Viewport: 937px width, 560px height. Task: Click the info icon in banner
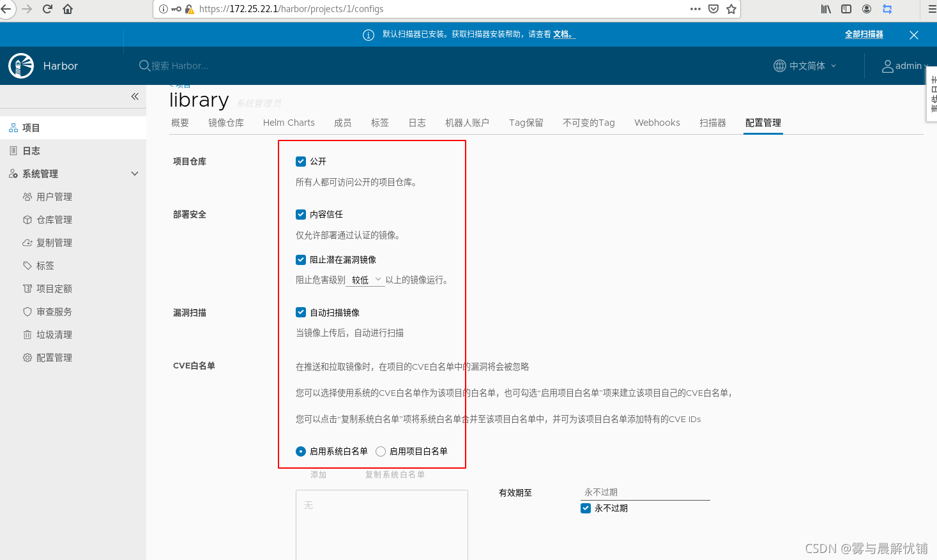click(369, 35)
